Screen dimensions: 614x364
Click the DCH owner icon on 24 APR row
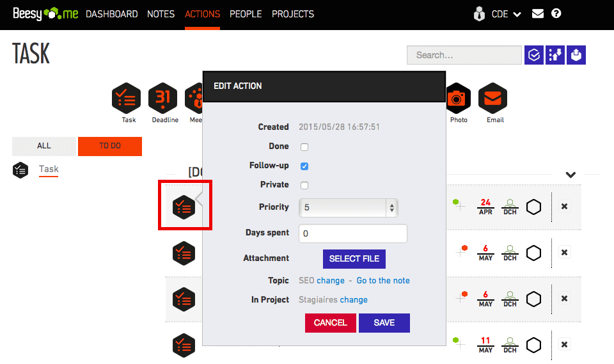coord(510,207)
